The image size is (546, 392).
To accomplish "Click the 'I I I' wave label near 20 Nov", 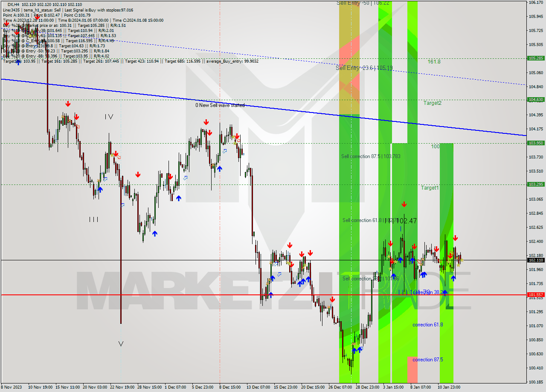I will 93,219.
